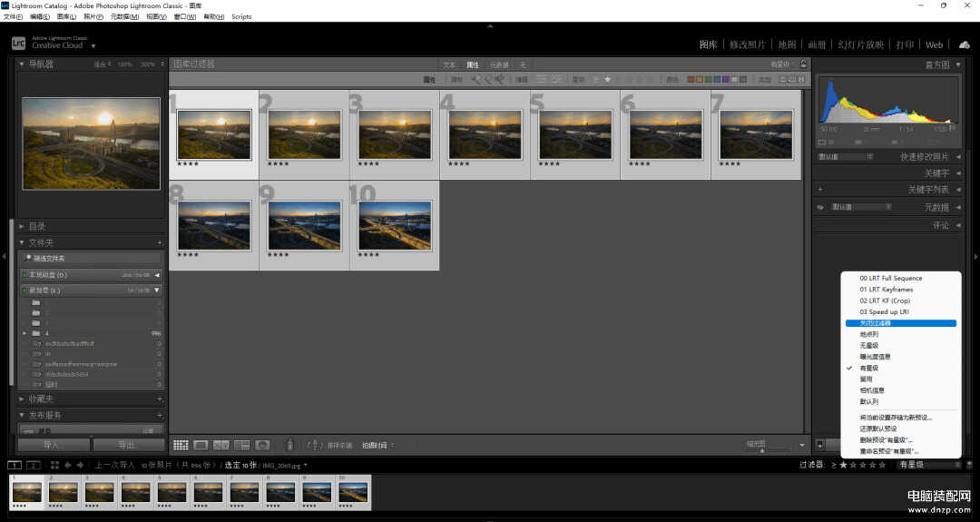Toggle metadata eye icon beside 默认值
Screen dimensions: 980x522
click(x=820, y=207)
